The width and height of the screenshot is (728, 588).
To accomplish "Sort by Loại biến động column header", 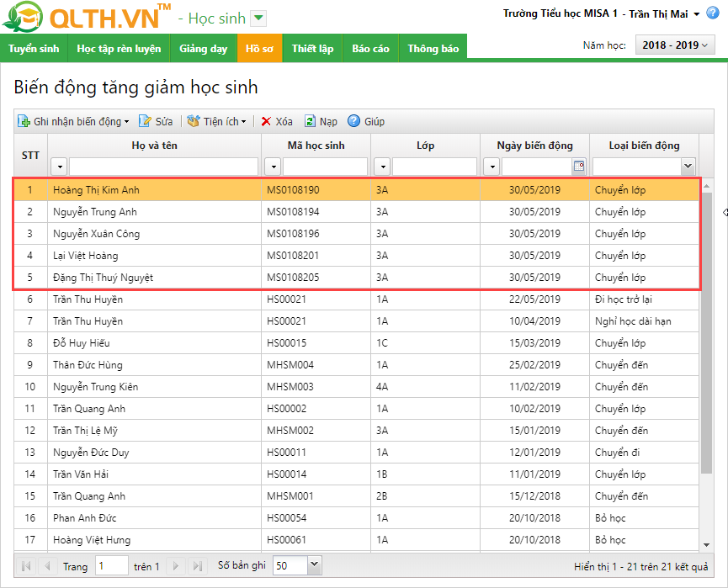I will click(644, 146).
